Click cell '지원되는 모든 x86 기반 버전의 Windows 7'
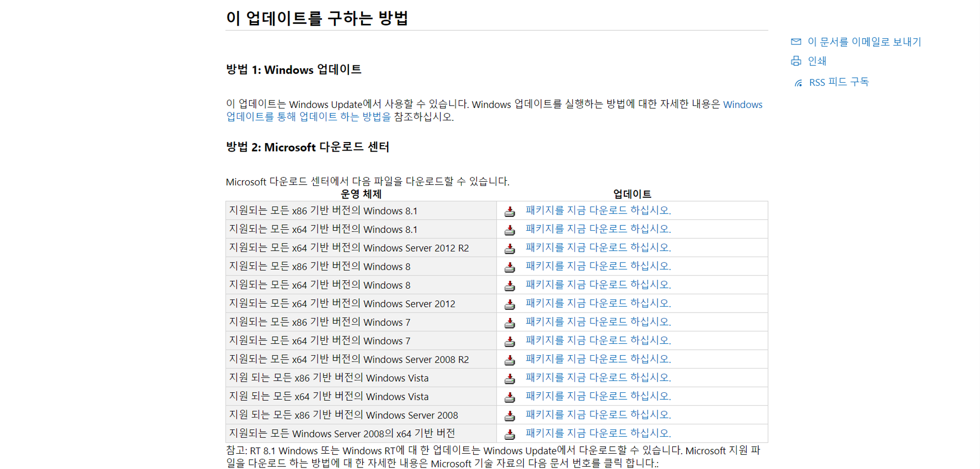This screenshot has width=980, height=469. point(361,322)
